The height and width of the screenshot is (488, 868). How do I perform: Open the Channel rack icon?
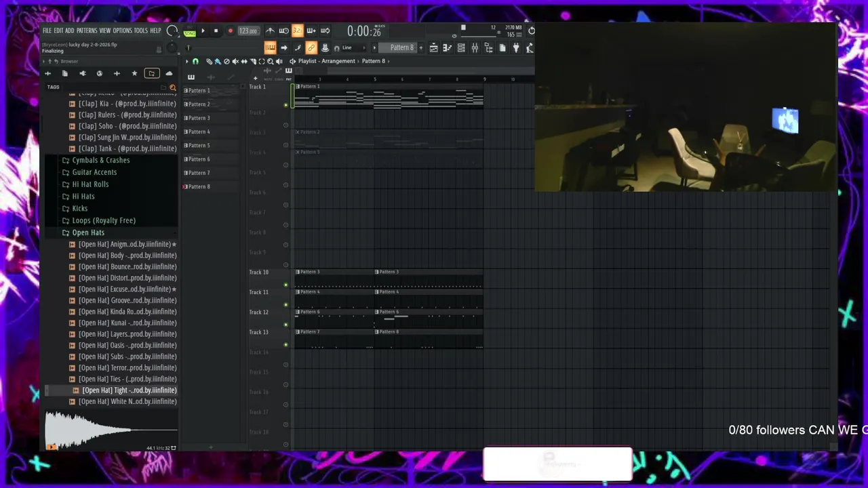[x=461, y=47]
